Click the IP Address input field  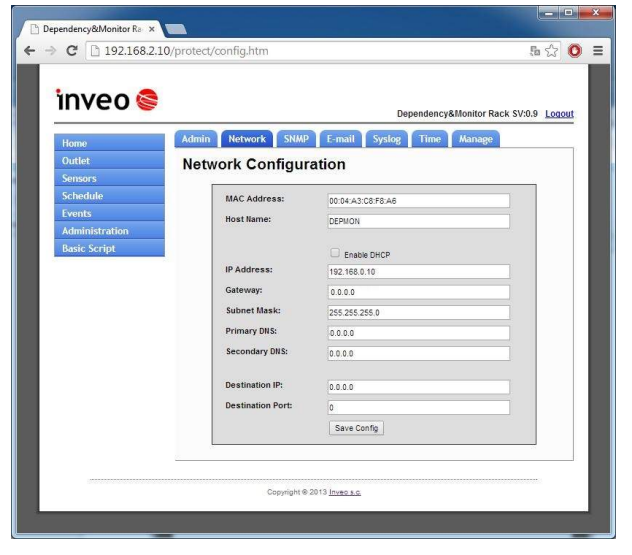418,271
